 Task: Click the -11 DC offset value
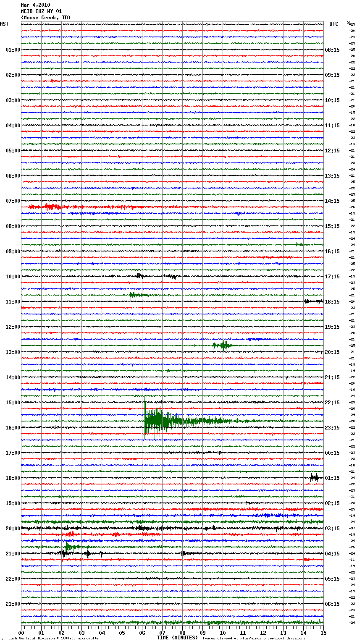[x=352, y=560]
